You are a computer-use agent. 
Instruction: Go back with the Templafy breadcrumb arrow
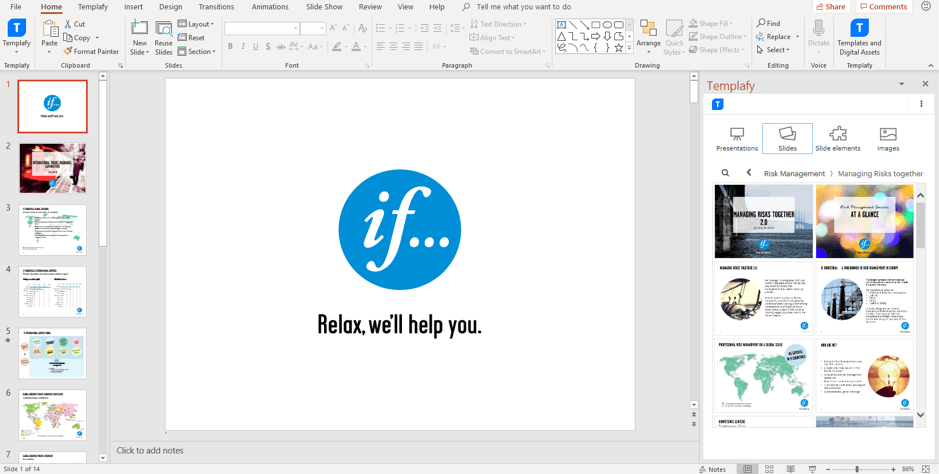point(749,172)
